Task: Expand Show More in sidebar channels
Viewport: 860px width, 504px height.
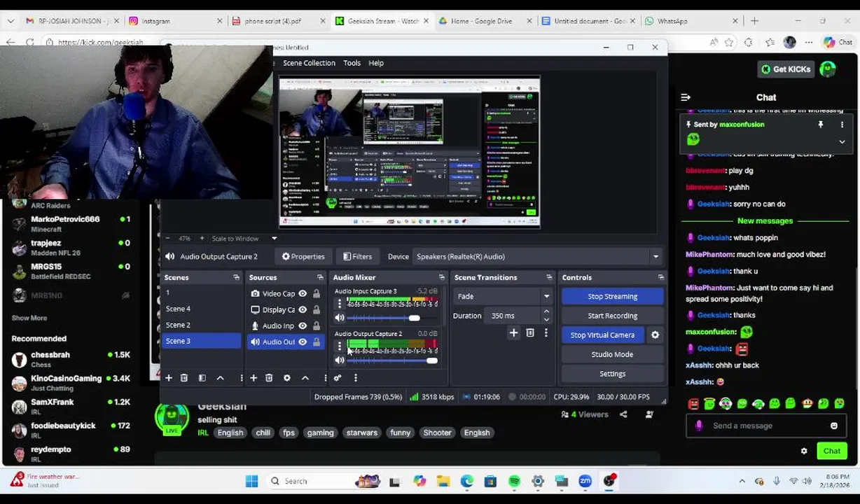Action: (x=29, y=318)
